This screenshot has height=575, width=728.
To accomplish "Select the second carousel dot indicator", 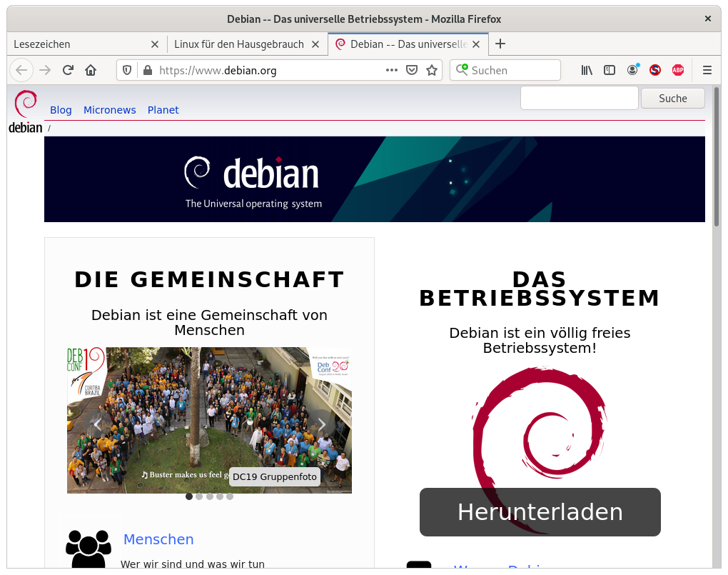I will (x=199, y=496).
